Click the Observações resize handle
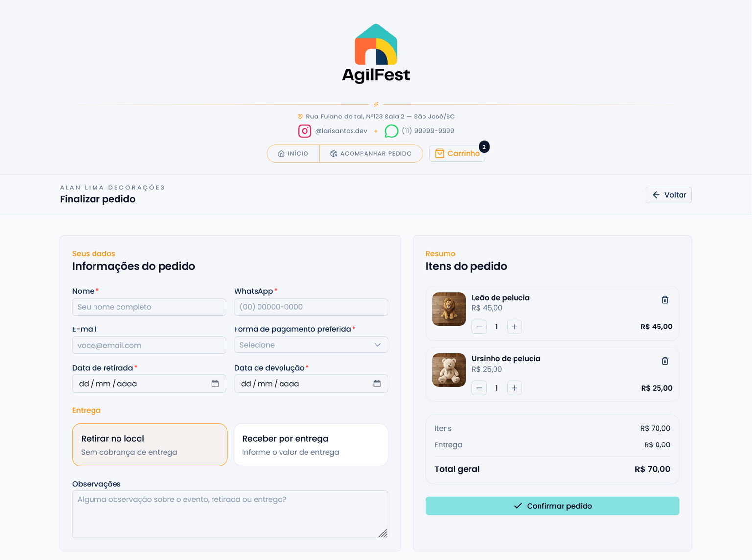The height and width of the screenshot is (560, 752). [x=383, y=533]
